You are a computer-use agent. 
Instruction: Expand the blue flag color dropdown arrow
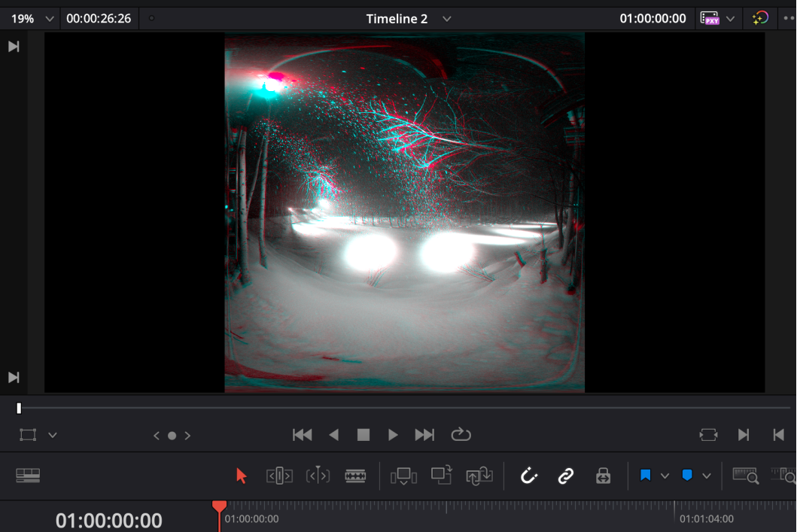(x=665, y=476)
